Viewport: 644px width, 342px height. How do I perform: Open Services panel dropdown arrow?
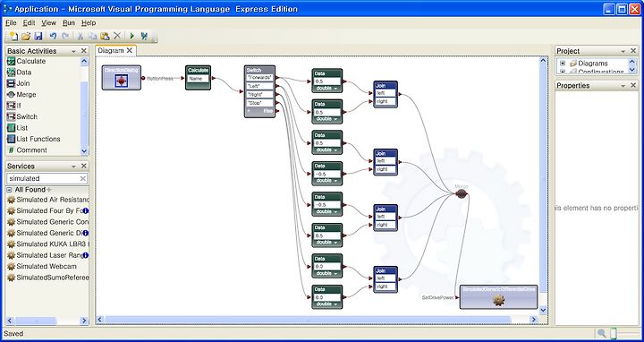74,166
